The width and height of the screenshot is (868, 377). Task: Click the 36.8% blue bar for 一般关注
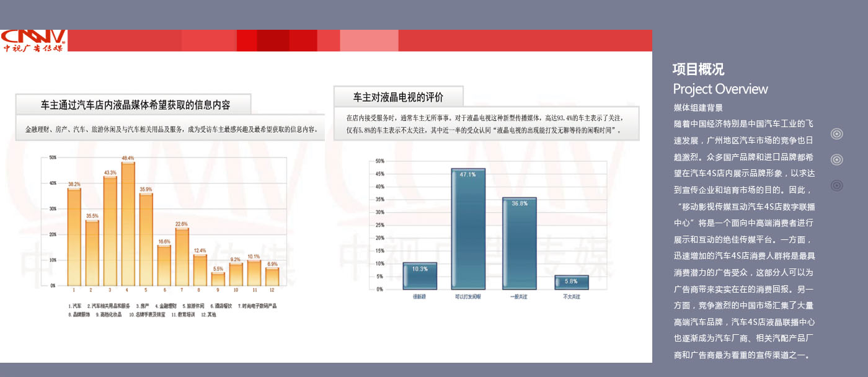[520, 243]
